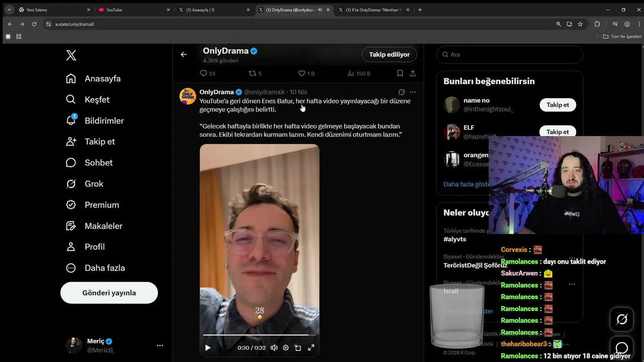The height and width of the screenshot is (362, 644).
Task: Open TeröristDeğil Şoförüz trend
Action: coord(475,265)
